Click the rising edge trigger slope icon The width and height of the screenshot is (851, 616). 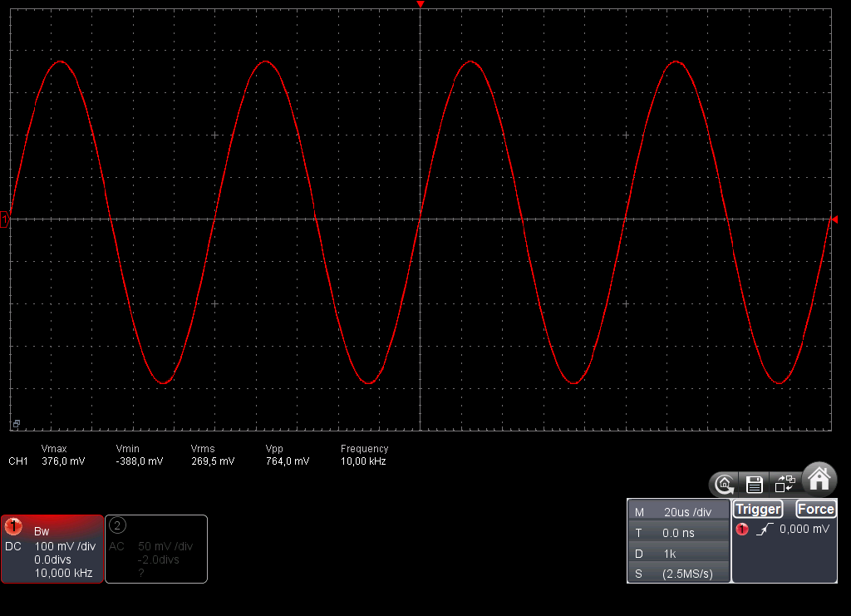[764, 530]
